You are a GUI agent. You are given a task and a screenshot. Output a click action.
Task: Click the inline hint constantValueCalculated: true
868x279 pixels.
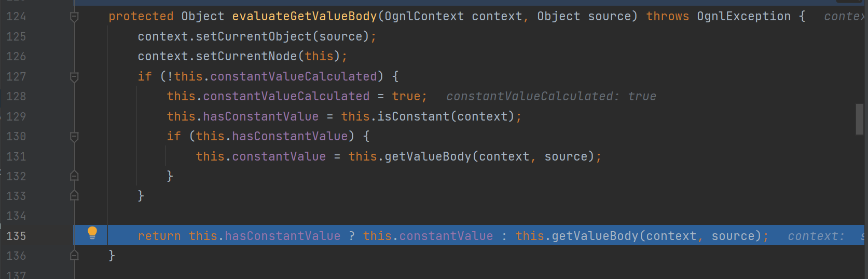[x=551, y=97]
